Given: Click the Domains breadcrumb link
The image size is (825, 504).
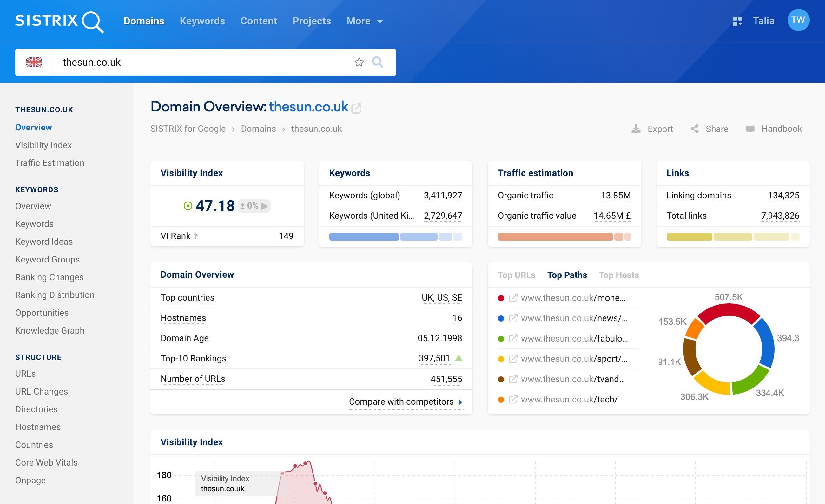Looking at the screenshot, I should 258,128.
